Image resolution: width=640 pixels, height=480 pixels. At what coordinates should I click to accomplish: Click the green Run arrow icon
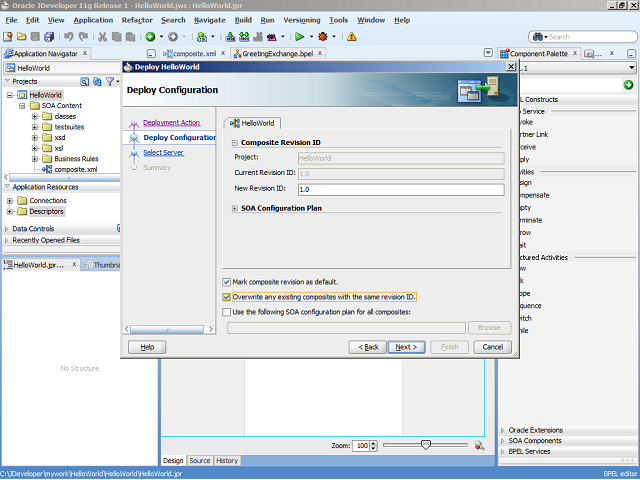300,37
